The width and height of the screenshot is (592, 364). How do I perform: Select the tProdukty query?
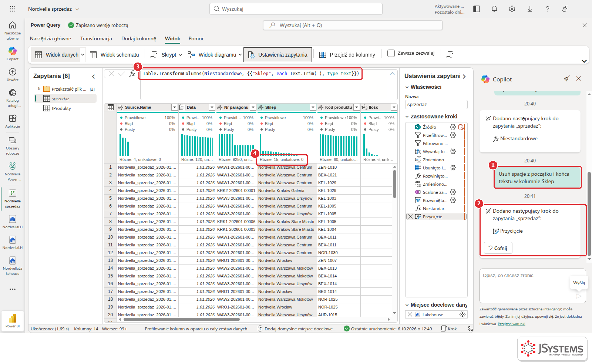point(61,108)
